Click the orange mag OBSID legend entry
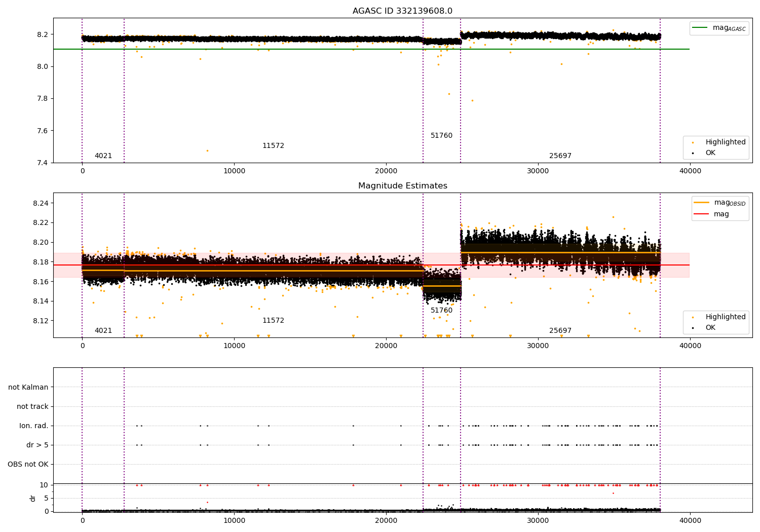This screenshot has width=760, height=532. (x=719, y=203)
